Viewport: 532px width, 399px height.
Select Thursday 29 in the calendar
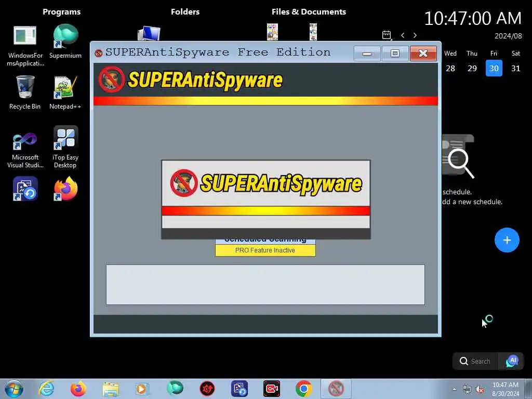tap(472, 68)
